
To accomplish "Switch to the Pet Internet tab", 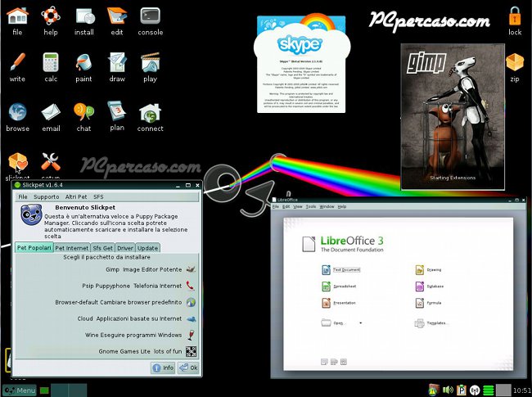I will coord(71,248).
